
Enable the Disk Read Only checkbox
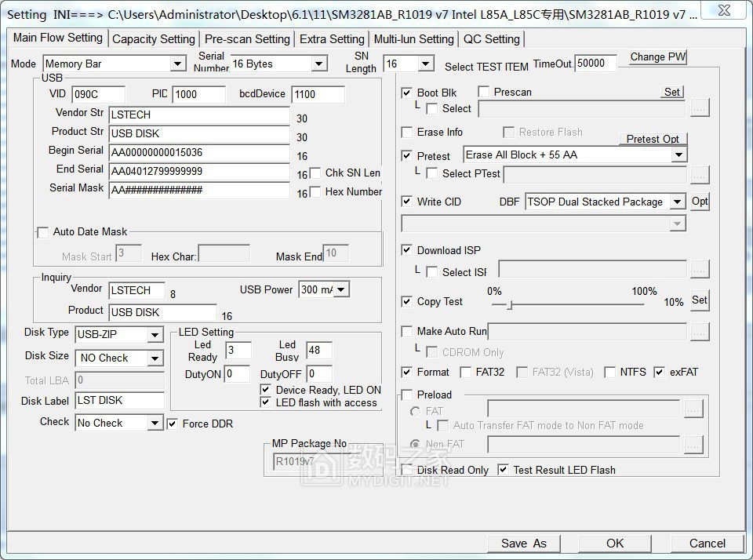(x=407, y=470)
